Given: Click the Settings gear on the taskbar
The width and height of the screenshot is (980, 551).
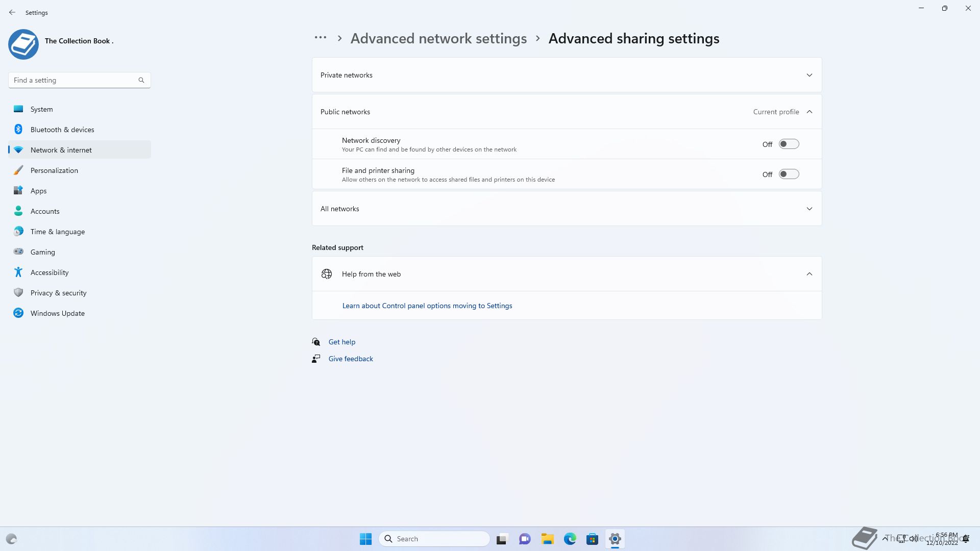Looking at the screenshot, I should click(615, 539).
